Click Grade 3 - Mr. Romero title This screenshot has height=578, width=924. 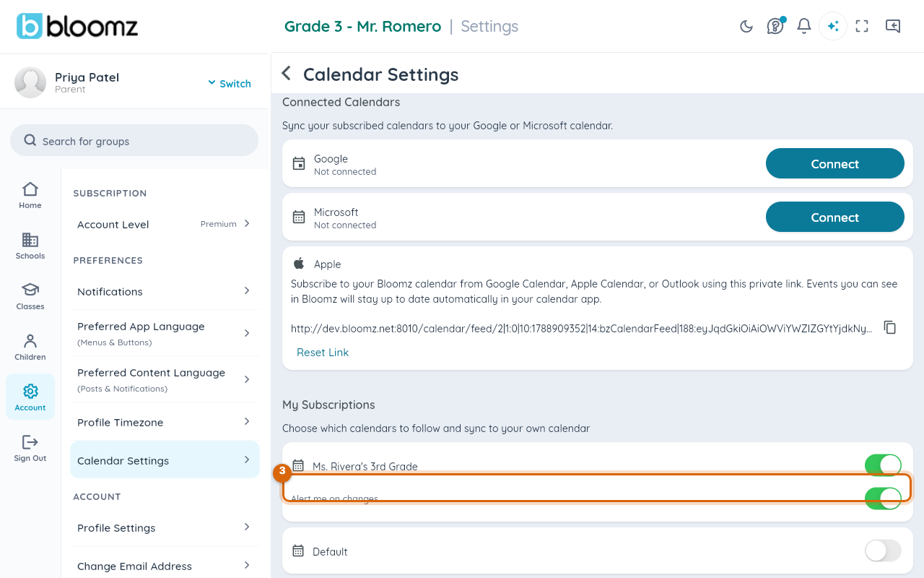click(362, 26)
